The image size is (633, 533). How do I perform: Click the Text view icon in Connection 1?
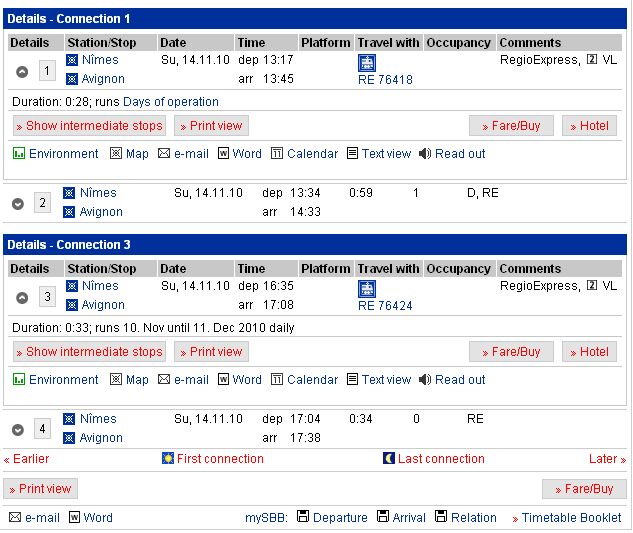pos(352,153)
